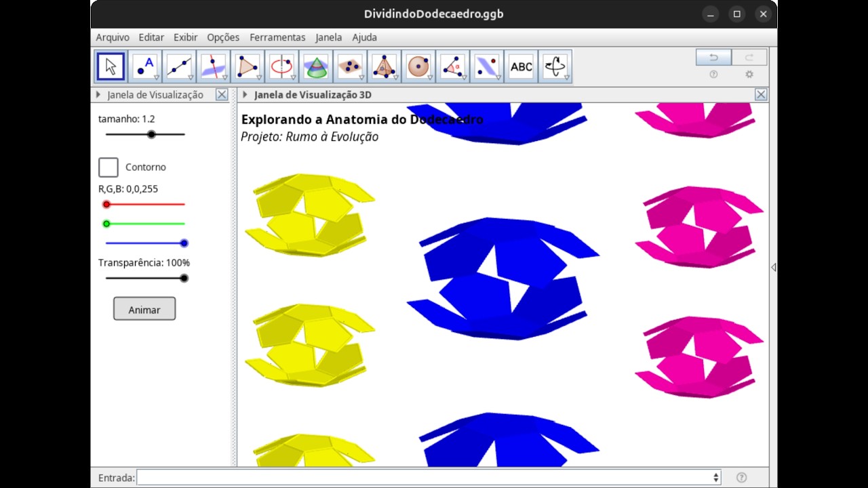The width and height of the screenshot is (868, 488).
Task: Select the Rotate 3D Graphics View tool
Action: tap(555, 66)
